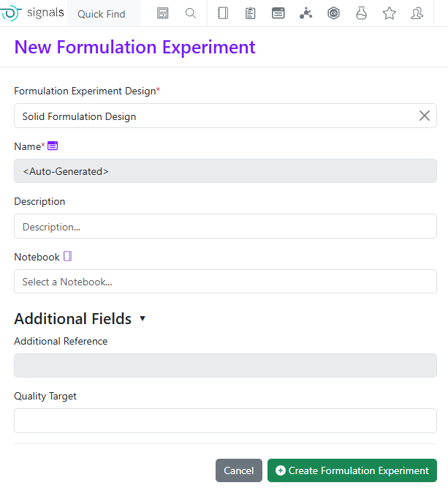Open the users profile icon
This screenshot has height=488, width=448.
(x=417, y=13)
